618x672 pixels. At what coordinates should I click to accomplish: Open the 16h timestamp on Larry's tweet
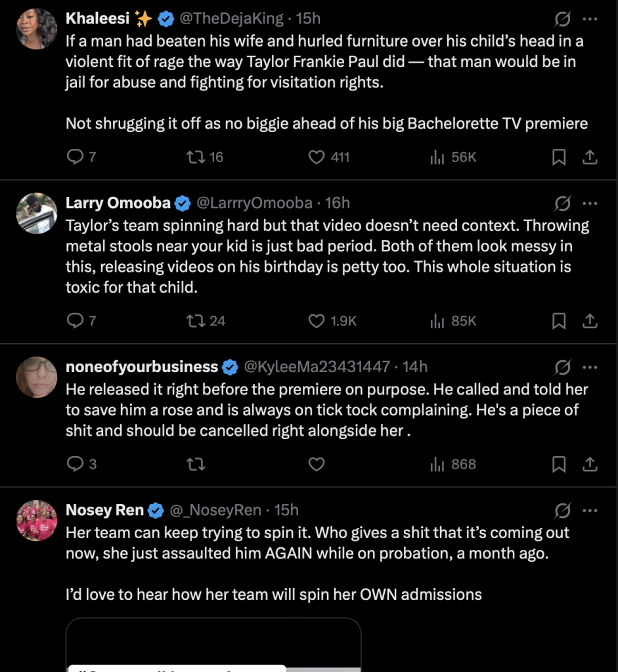coord(338,203)
